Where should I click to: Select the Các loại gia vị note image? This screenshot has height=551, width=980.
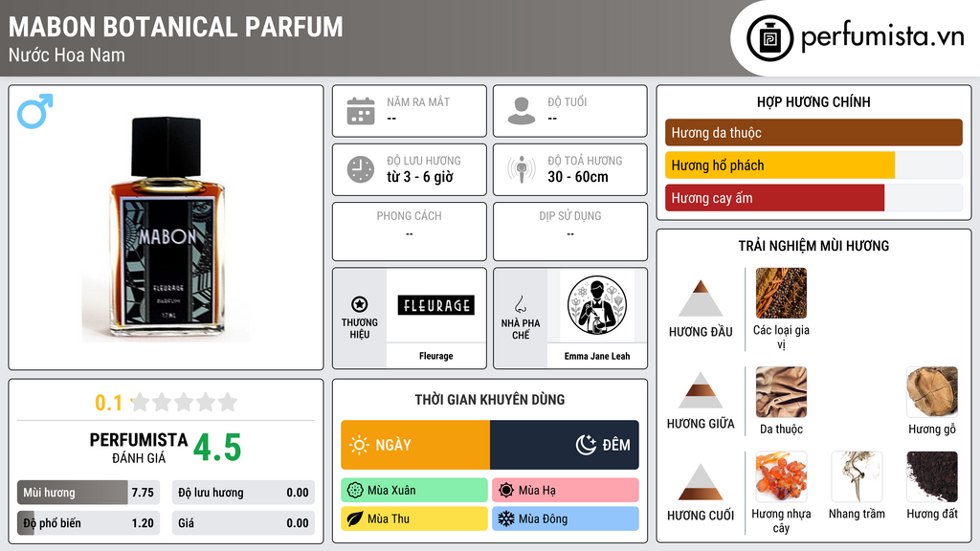click(x=781, y=293)
